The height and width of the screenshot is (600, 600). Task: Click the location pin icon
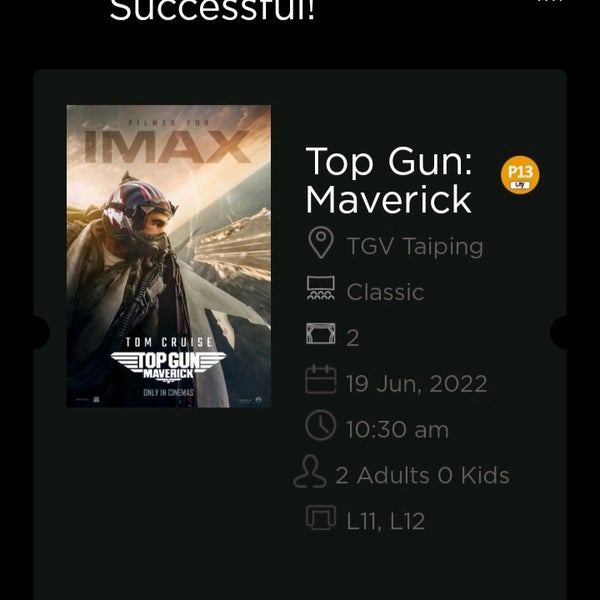pos(321,242)
